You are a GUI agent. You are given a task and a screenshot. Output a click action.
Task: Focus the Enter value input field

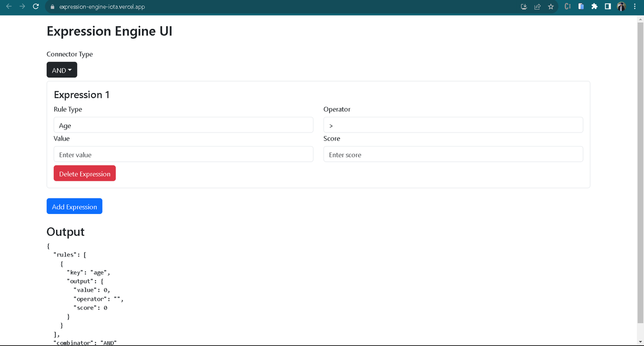coord(184,154)
